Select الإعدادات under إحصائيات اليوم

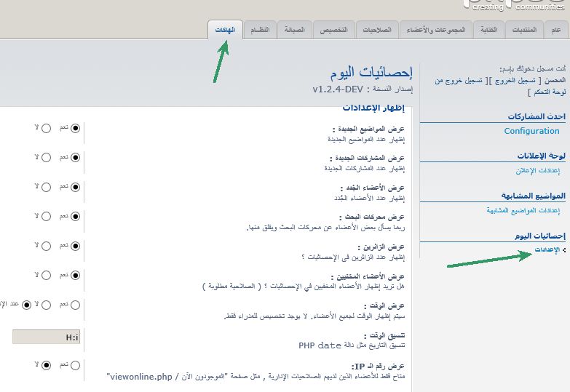pos(547,249)
